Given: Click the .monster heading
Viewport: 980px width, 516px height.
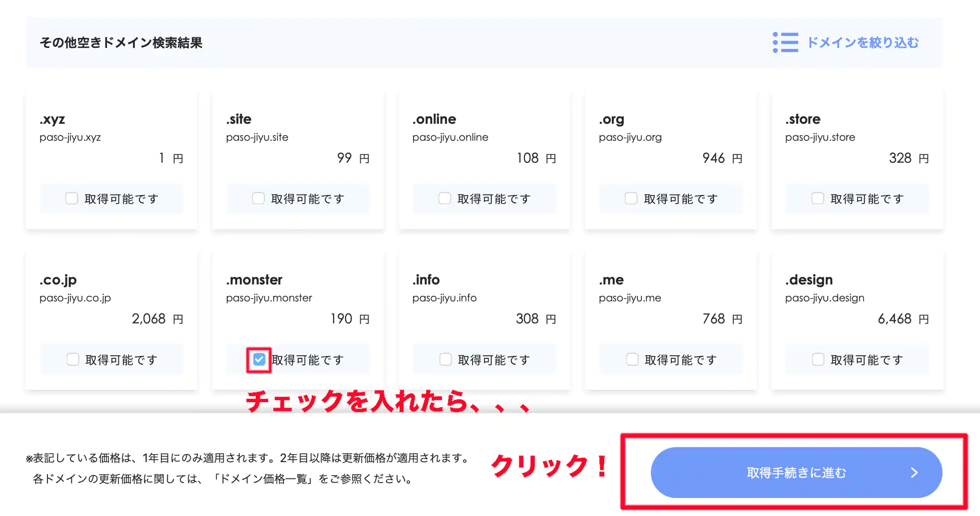Looking at the screenshot, I should [254, 279].
